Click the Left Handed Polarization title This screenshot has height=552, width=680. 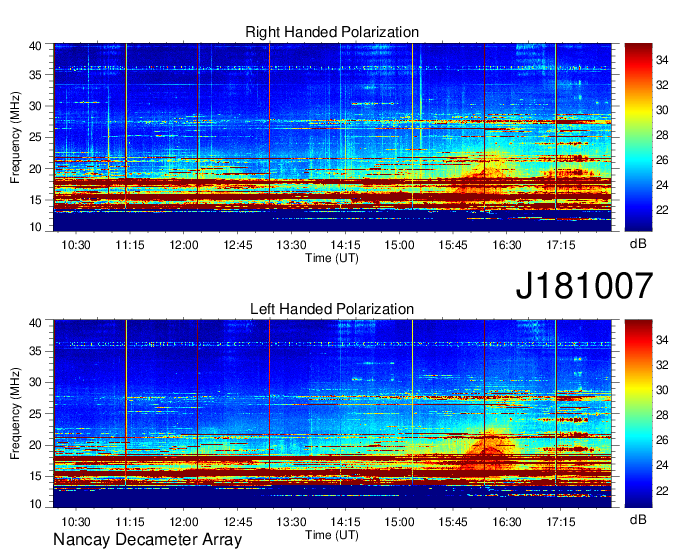click(332, 309)
